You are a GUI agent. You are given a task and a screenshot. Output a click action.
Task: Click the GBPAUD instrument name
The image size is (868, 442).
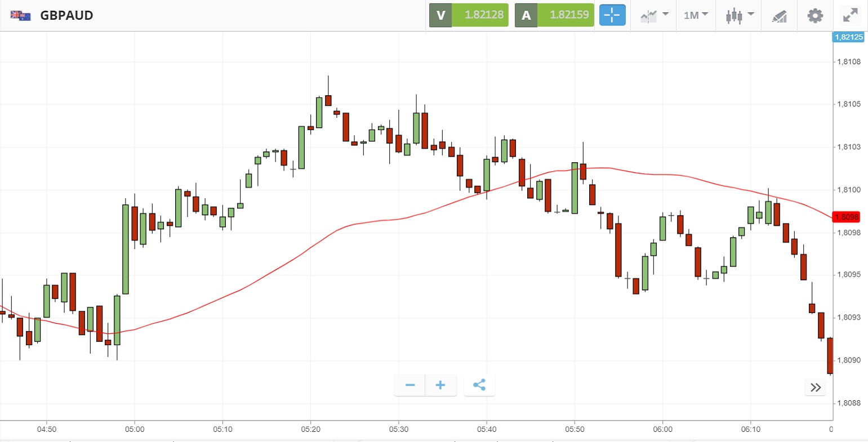tap(66, 15)
